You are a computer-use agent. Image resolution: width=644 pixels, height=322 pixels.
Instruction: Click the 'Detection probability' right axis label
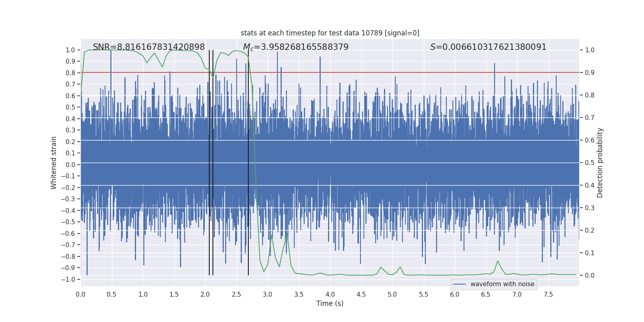600,163
